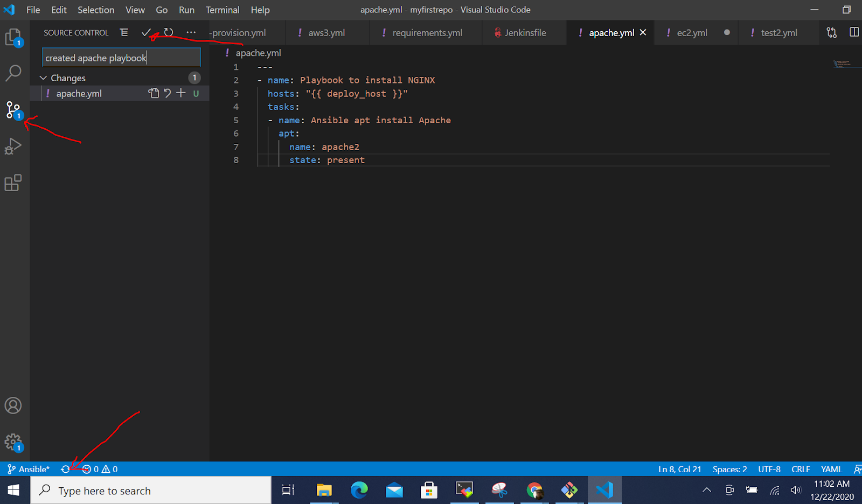862x504 pixels.
Task: Switch to the Jenkinsfile tab
Action: click(x=525, y=33)
